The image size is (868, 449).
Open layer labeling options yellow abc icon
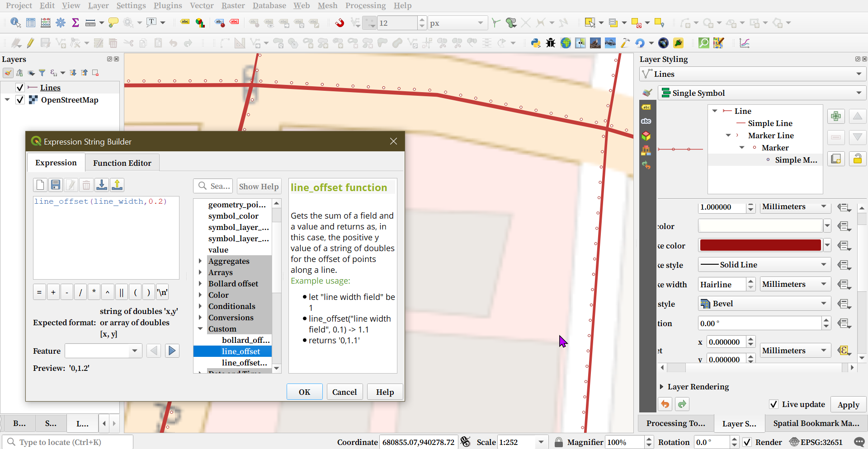(185, 22)
